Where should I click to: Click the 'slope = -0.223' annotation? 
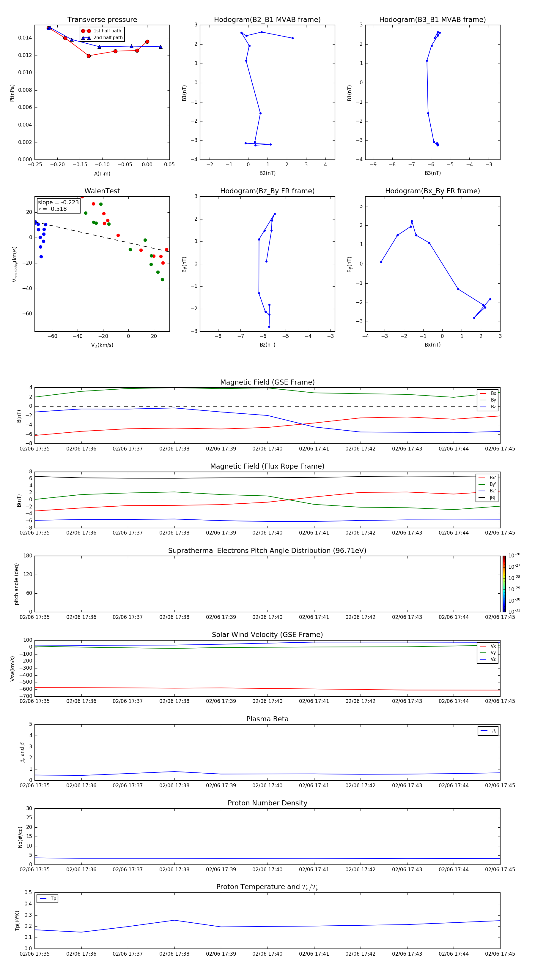[58, 203]
